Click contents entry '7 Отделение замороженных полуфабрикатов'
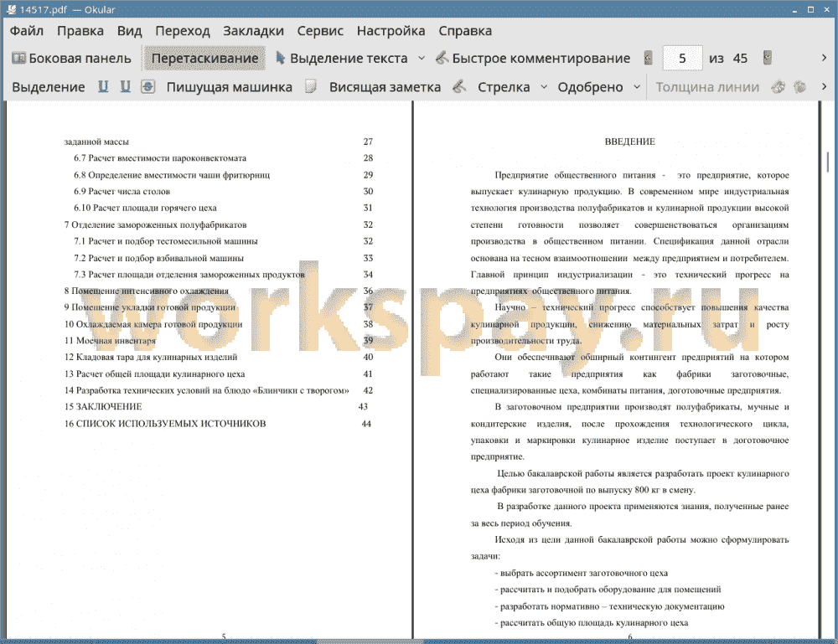 tap(156, 224)
